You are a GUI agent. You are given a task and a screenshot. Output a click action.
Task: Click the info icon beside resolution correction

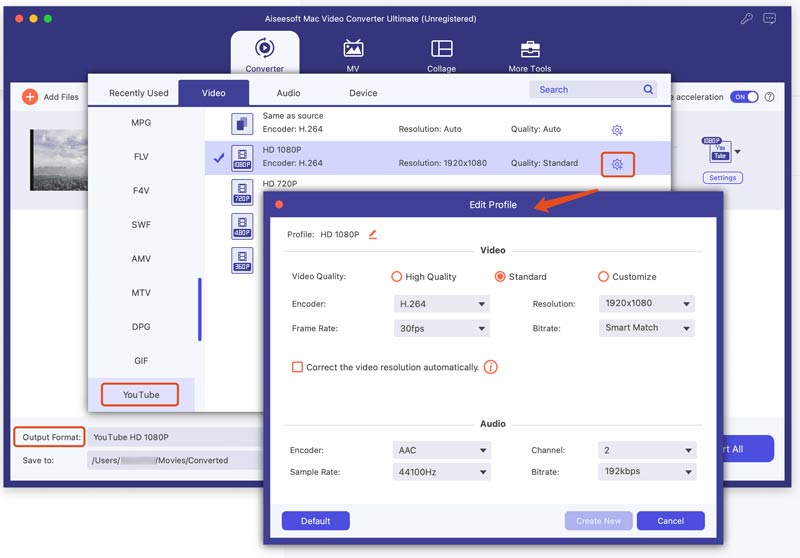pos(491,367)
